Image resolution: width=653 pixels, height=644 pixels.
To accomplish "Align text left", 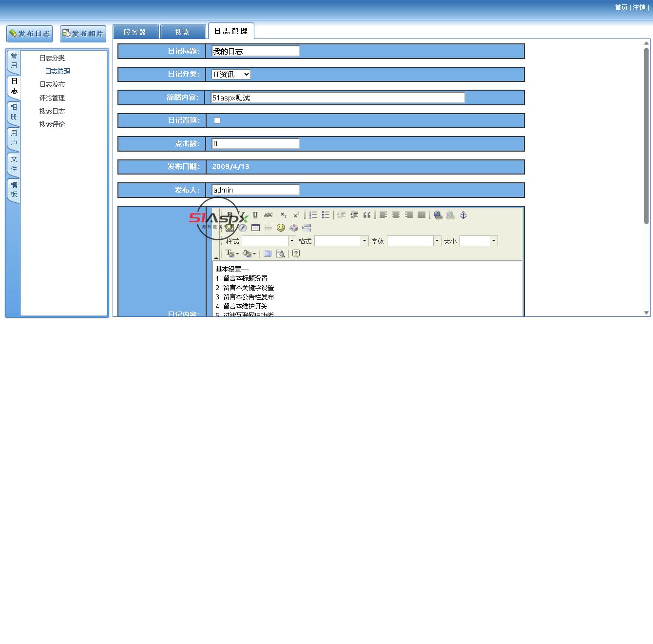I will pos(384,215).
